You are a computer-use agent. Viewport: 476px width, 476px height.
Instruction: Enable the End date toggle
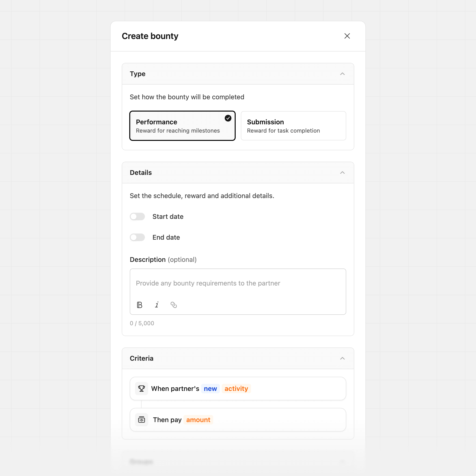point(137,237)
